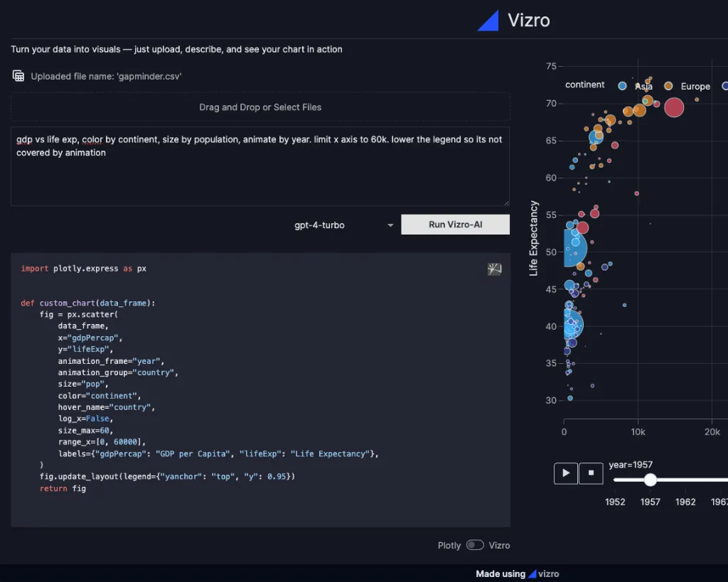This screenshot has height=582, width=728.
Task: Click the Run Vizro-AI button
Action: (x=455, y=225)
